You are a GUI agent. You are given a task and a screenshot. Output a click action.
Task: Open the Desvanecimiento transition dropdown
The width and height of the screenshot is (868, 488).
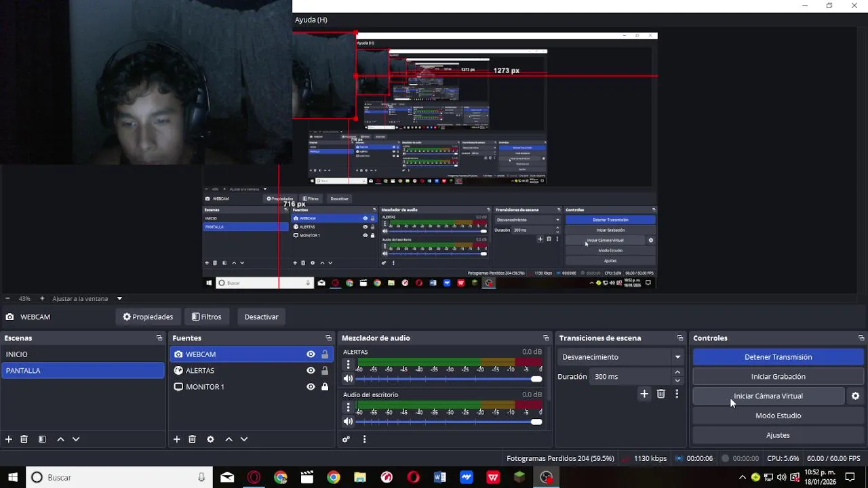pos(620,357)
